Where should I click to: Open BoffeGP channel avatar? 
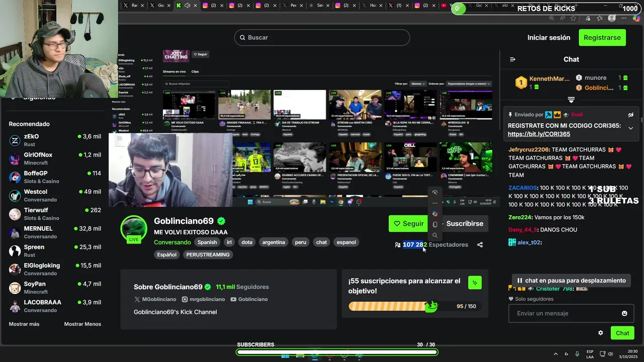15,177
